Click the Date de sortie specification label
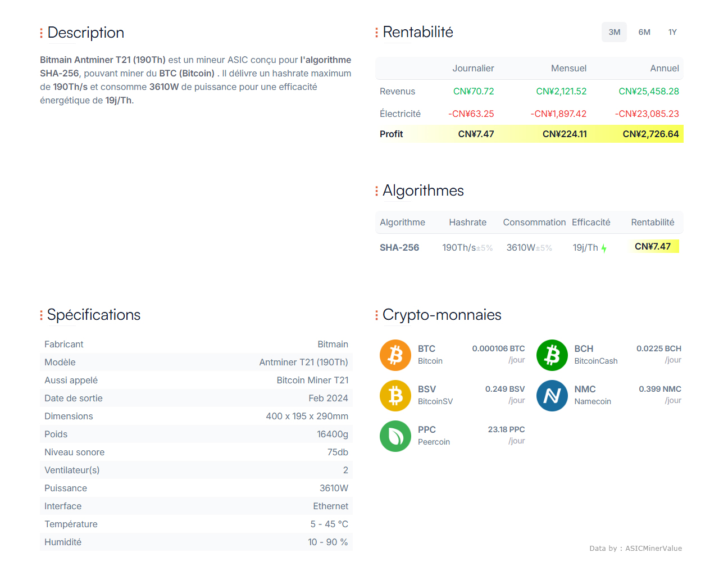The height and width of the screenshot is (584, 728). tap(74, 398)
